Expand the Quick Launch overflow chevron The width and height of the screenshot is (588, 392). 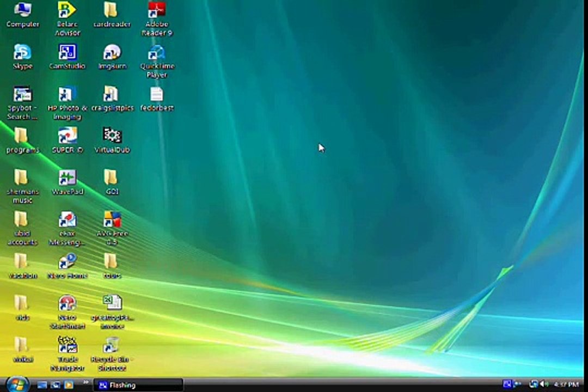[x=86, y=383]
